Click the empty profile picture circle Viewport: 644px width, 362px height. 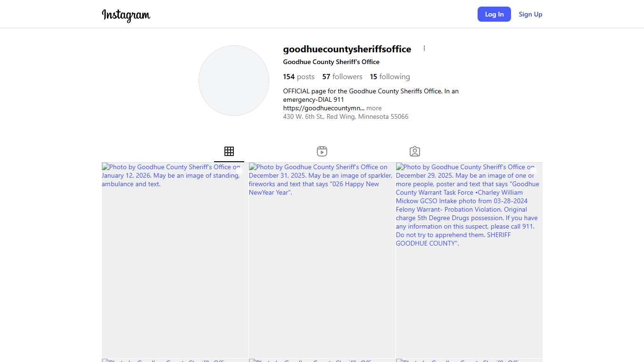coord(234,81)
